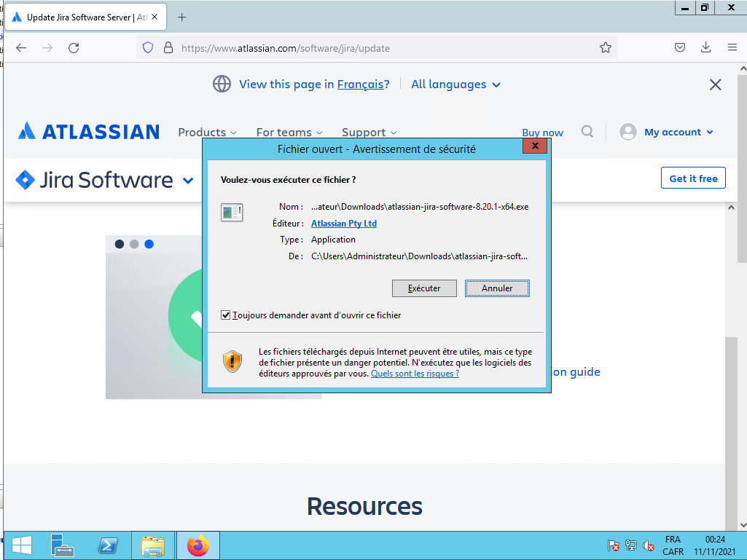Viewport: 747px width, 560px height.
Task: Click the inner scrollbar up arrow
Action: [731, 208]
